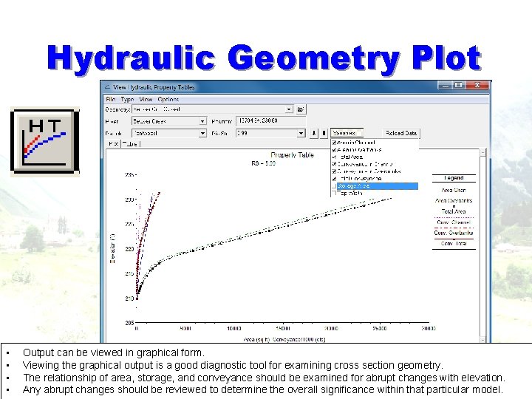
Task: Click the Conv. Total legend entry
Action: (454, 244)
